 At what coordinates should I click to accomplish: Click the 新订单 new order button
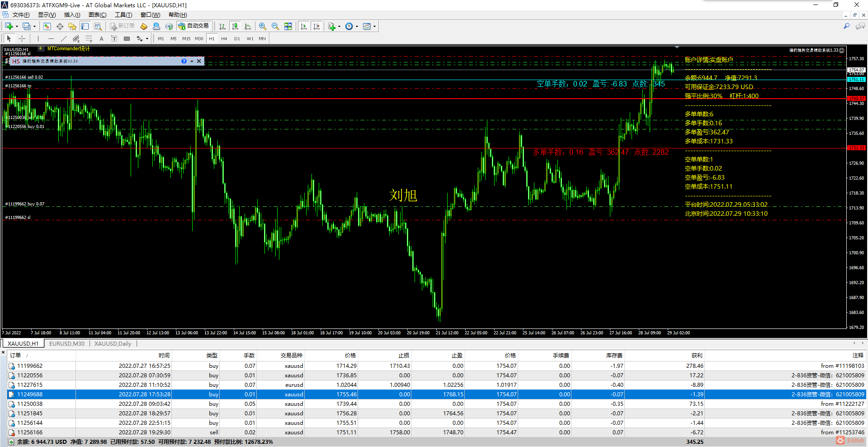pos(122,26)
